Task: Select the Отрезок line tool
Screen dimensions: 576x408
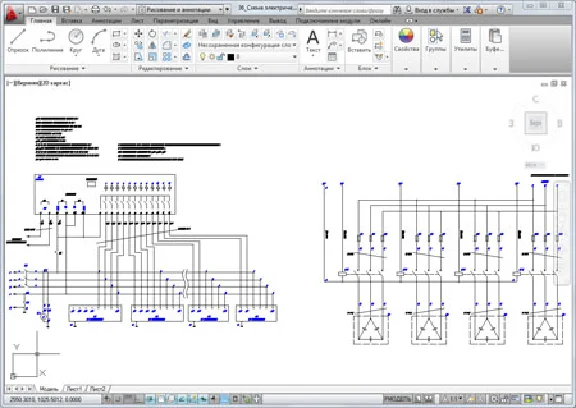Action: (x=18, y=41)
